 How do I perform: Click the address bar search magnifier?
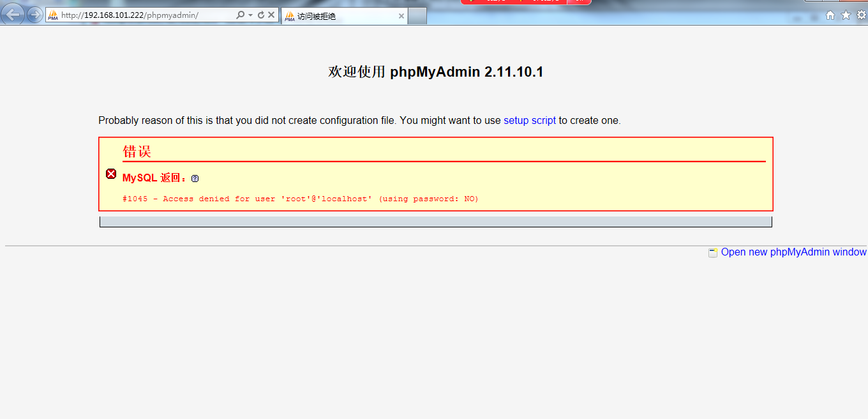click(240, 15)
